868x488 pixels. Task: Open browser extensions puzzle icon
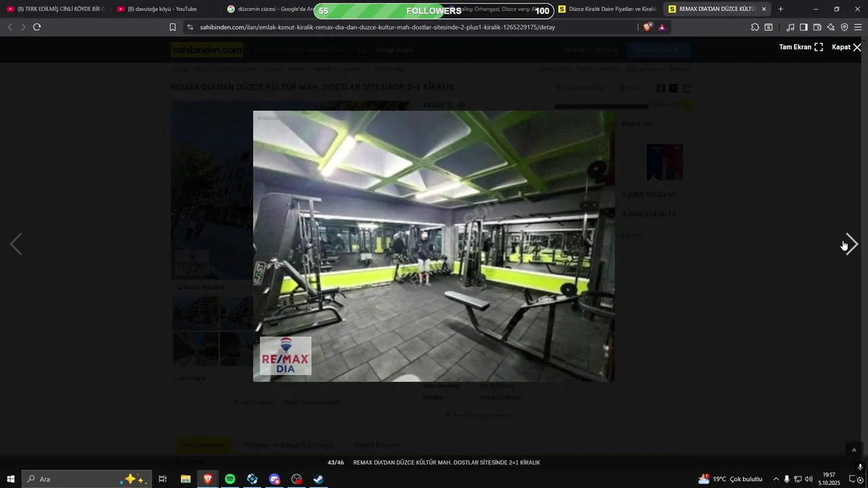click(755, 27)
